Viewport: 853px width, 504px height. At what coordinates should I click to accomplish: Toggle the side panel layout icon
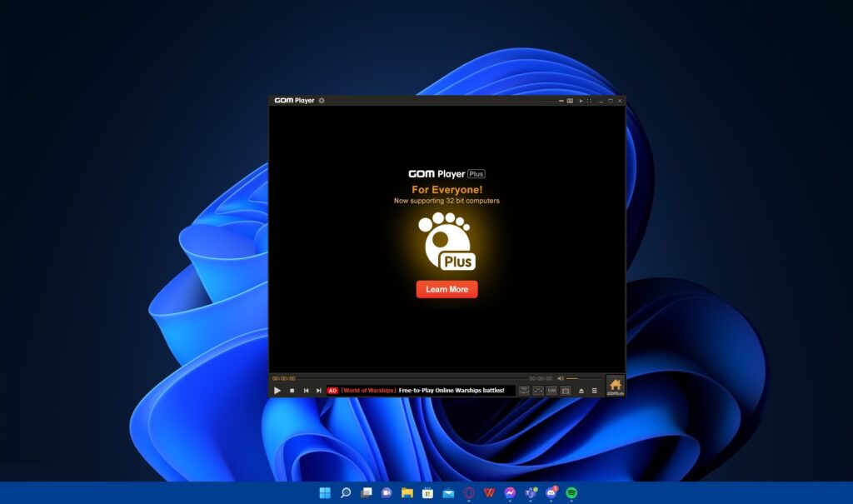tap(570, 101)
